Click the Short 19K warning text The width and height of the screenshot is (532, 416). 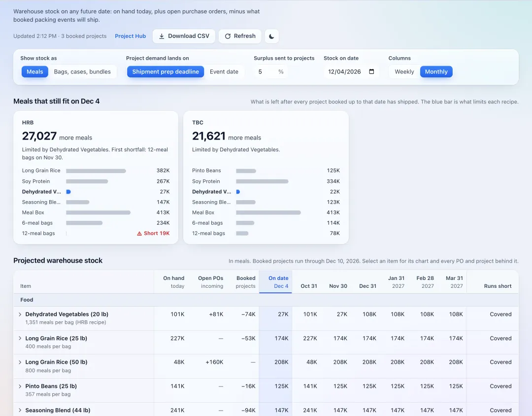tap(157, 233)
